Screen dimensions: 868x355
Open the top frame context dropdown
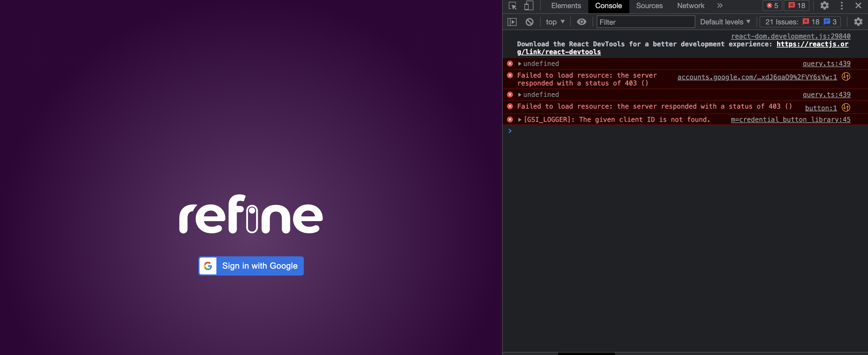click(555, 22)
